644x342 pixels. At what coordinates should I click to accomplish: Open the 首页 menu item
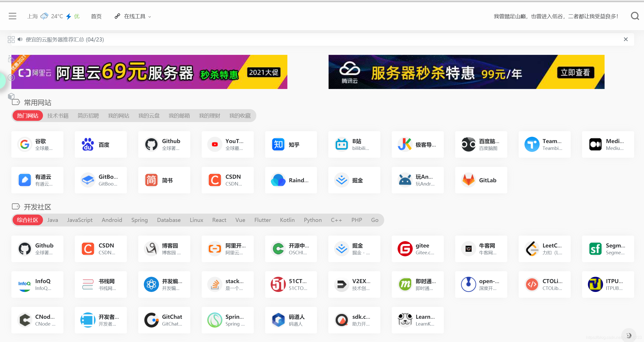point(96,16)
